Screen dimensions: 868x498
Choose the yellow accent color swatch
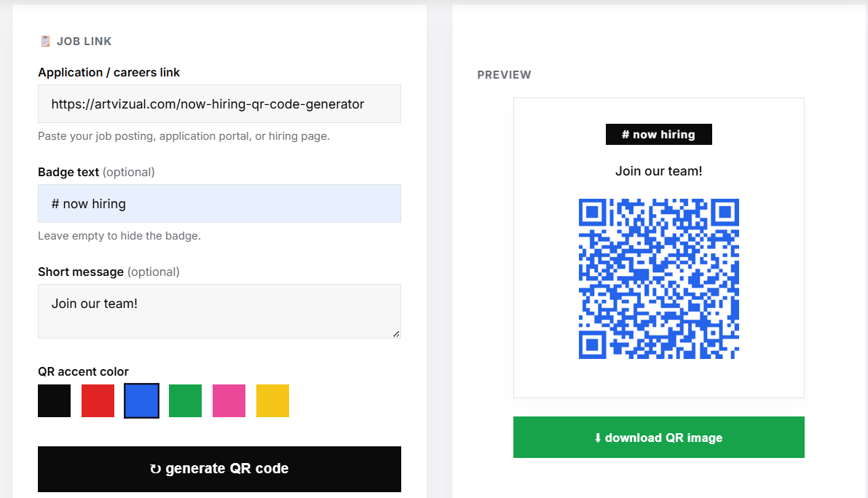point(273,400)
